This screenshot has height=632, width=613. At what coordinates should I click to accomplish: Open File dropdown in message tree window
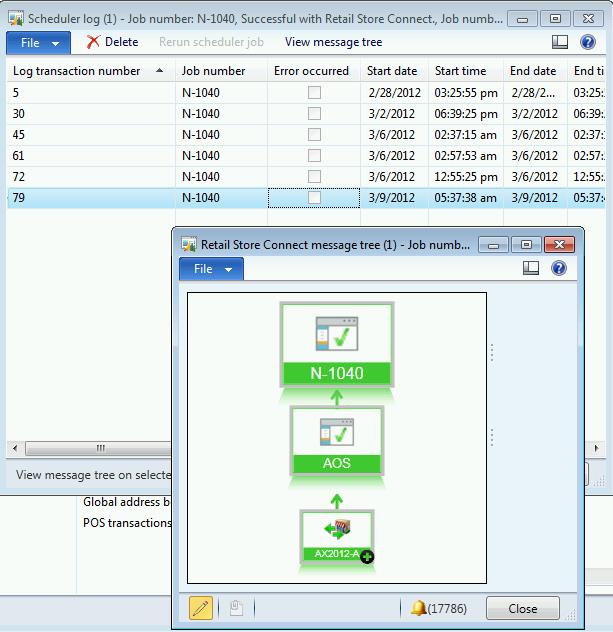(211, 269)
